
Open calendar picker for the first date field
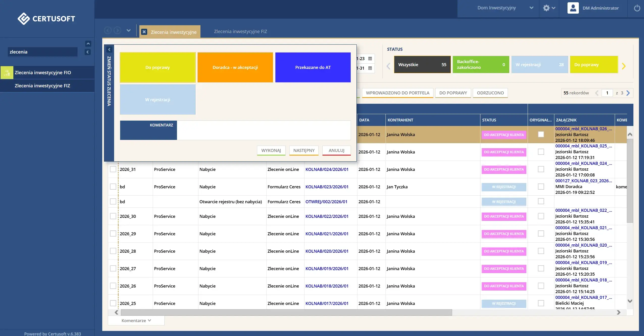click(x=370, y=59)
